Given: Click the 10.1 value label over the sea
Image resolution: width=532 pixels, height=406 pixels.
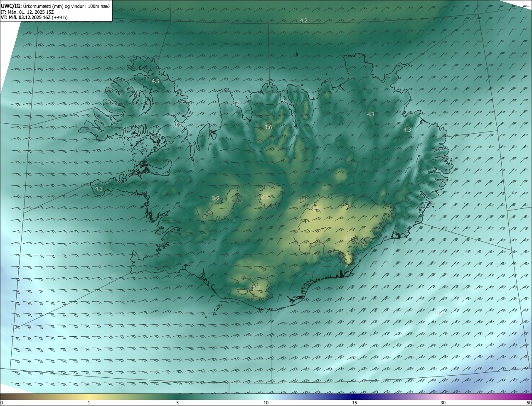Looking at the screenshot, I should (439, 313).
